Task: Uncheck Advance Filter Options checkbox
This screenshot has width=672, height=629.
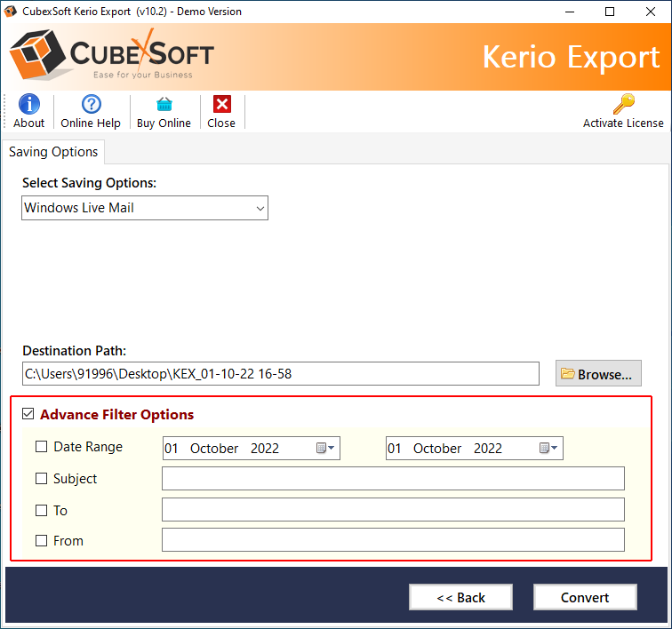Action: pos(28,414)
